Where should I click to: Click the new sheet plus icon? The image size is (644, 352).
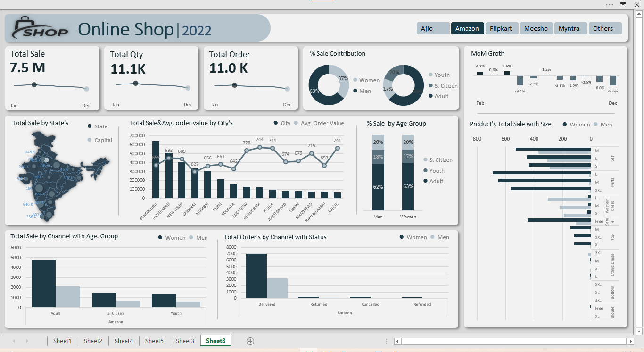coord(250,341)
